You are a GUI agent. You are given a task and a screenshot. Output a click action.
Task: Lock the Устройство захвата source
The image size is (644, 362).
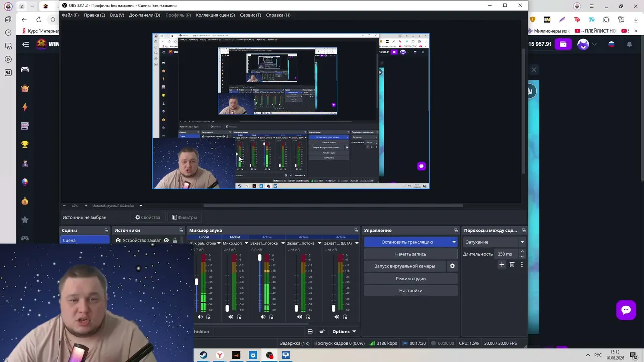click(x=175, y=240)
